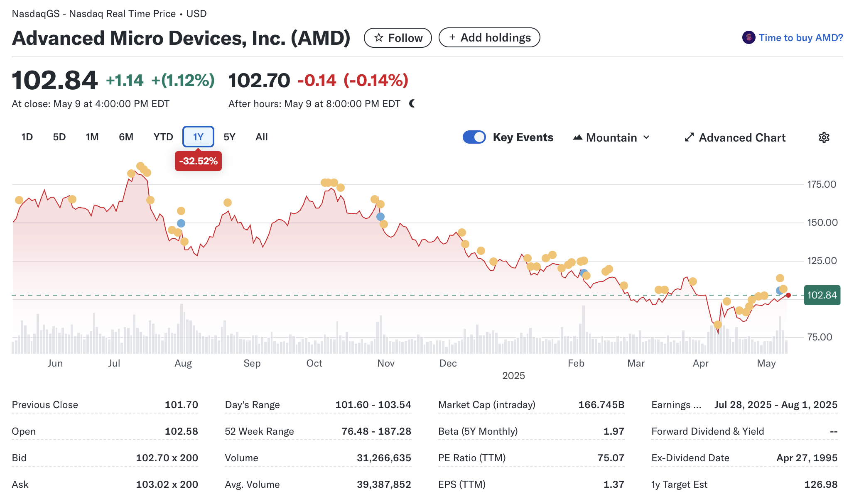The width and height of the screenshot is (854, 504).
Task: Open the Mountain chart type dropdown
Action: tap(611, 137)
